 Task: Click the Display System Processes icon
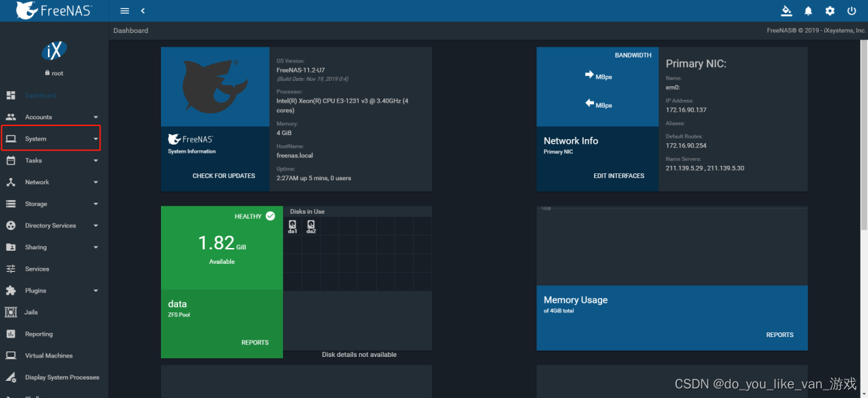10,377
